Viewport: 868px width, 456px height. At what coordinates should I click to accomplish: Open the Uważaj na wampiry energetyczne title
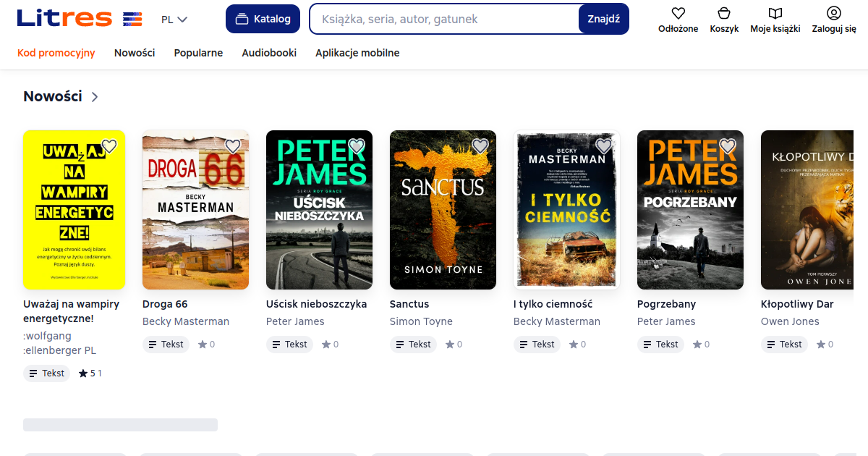point(72,311)
